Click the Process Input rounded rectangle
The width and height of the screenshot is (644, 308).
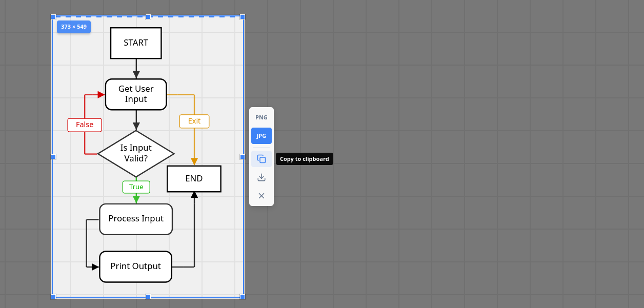coord(135,219)
